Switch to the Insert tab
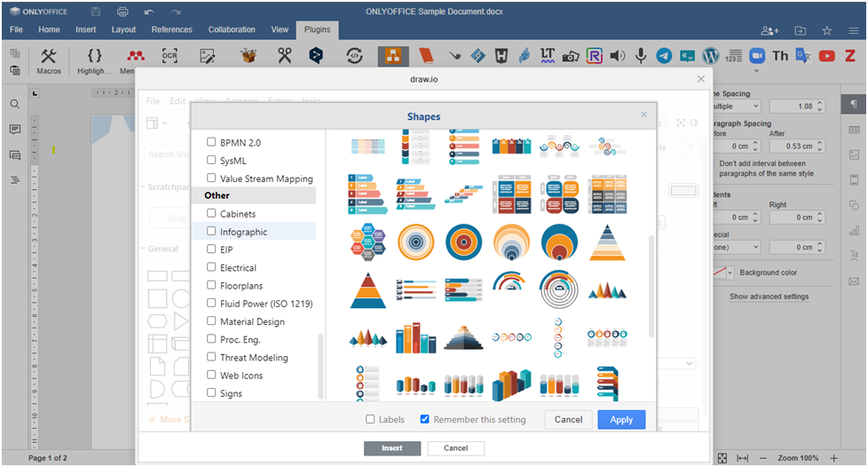 click(86, 29)
